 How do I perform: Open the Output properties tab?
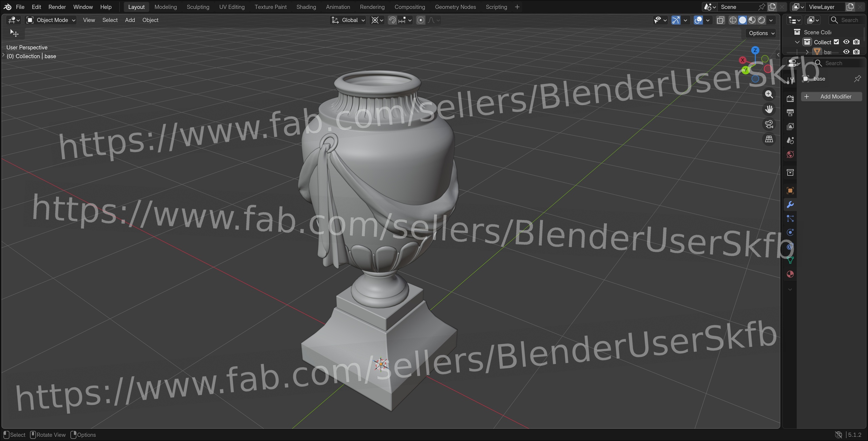coord(790,112)
